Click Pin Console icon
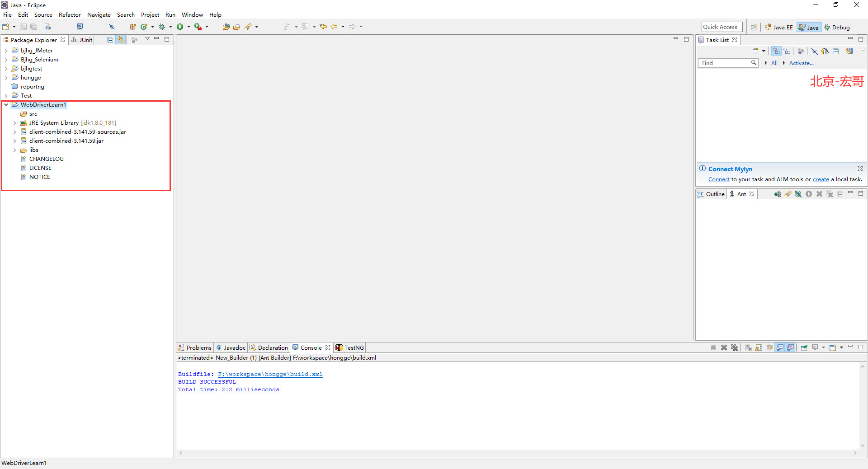The height and width of the screenshot is (469, 868). (x=804, y=347)
